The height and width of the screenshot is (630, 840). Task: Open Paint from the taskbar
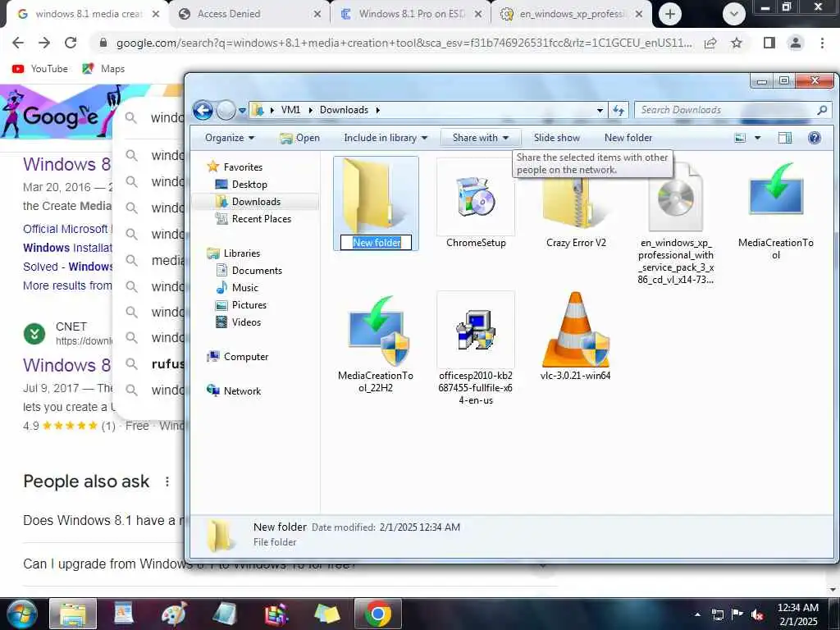[x=175, y=614]
